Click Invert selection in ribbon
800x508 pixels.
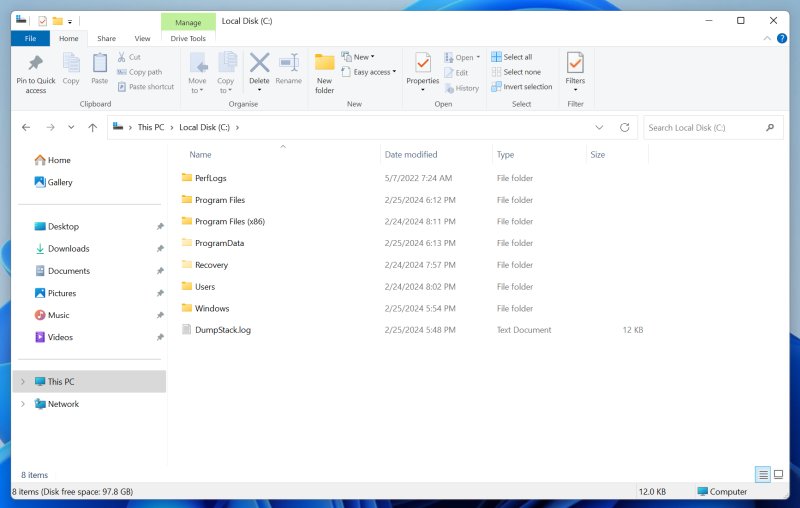pos(521,87)
